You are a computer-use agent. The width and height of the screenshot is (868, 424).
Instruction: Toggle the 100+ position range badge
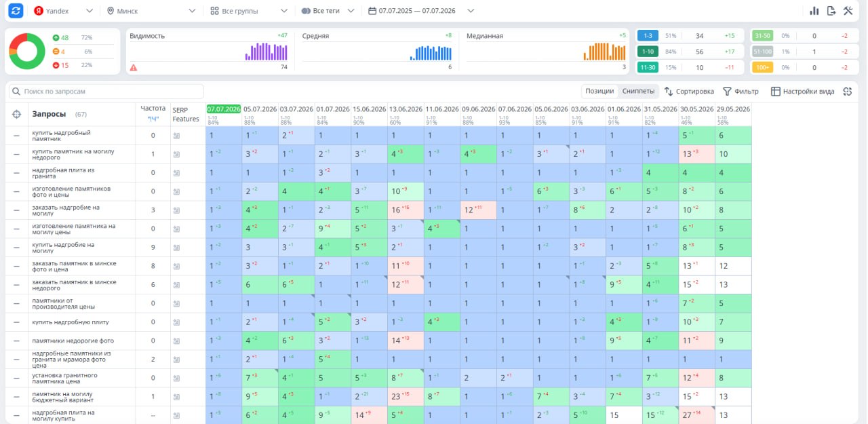(x=762, y=67)
